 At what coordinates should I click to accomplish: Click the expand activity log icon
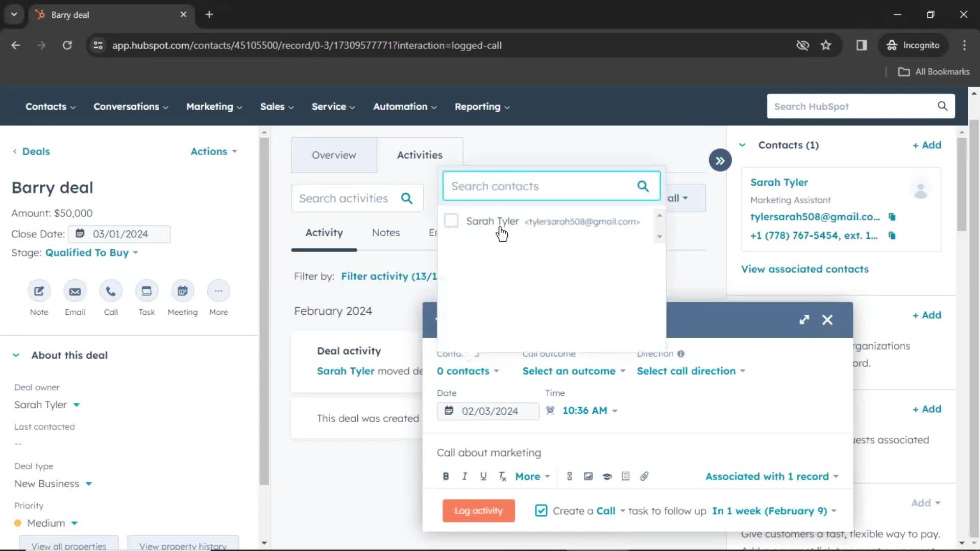(x=804, y=319)
